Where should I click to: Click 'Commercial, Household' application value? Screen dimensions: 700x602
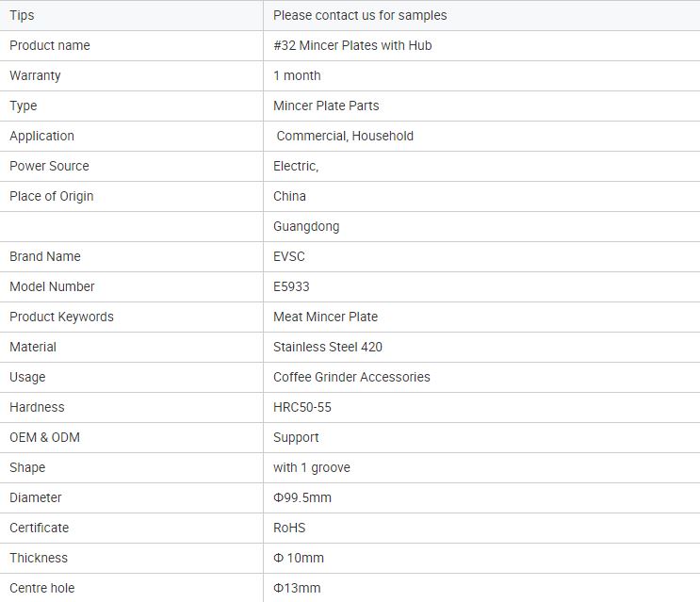point(345,136)
